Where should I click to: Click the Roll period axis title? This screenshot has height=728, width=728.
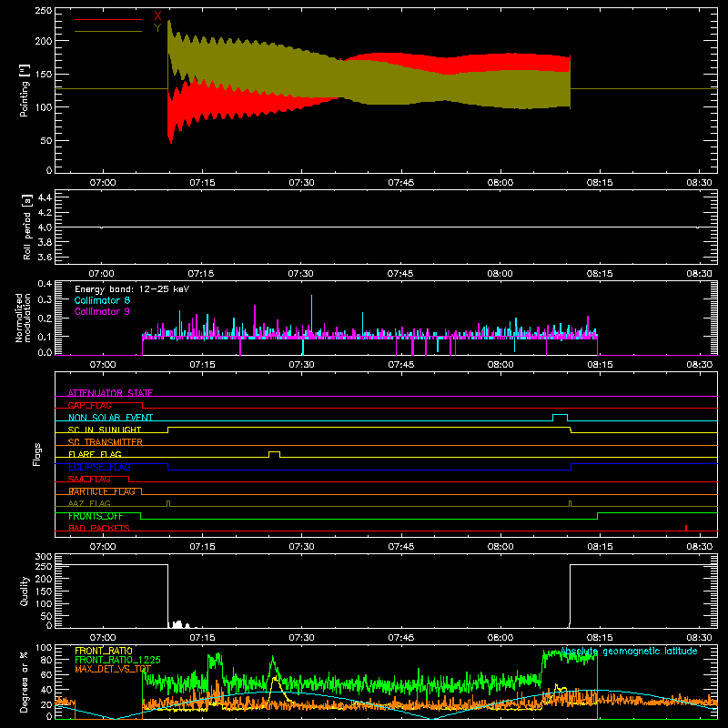pos(27,227)
